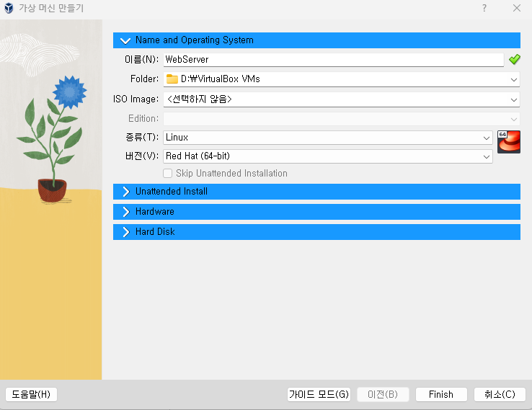Image resolution: width=532 pixels, height=410 pixels.
Task: Switch to 가이드 모드(G) guided mode
Action: pyautogui.click(x=319, y=394)
